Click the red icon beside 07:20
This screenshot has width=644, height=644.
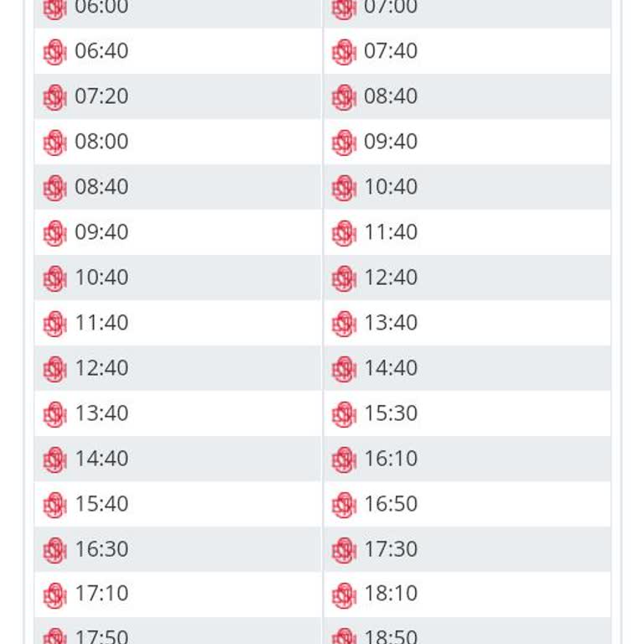tap(55, 97)
